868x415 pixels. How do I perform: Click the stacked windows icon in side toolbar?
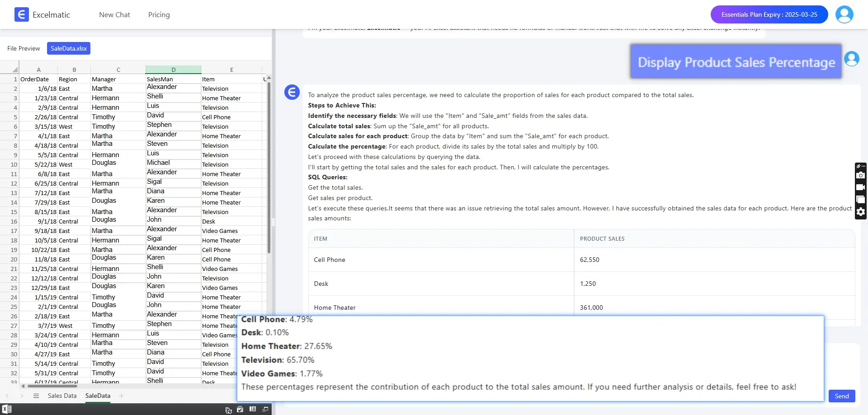861,200
